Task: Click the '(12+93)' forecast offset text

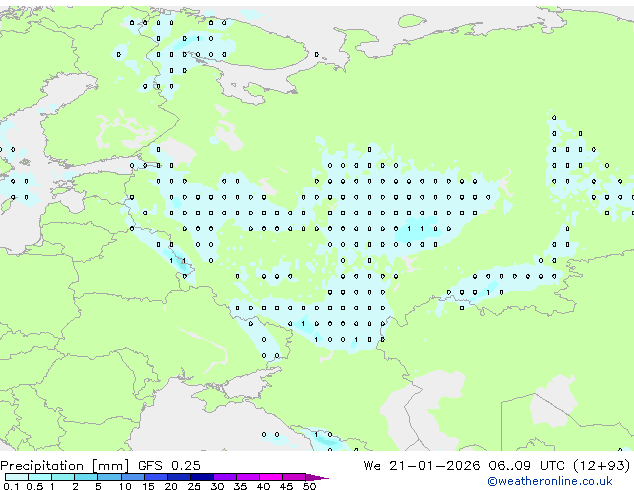Action: [x=602, y=466]
